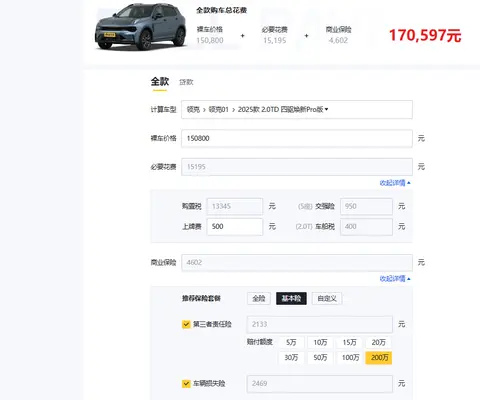Select the 基本险 insurance package
This screenshot has width=480, height=400.
coord(291,298)
